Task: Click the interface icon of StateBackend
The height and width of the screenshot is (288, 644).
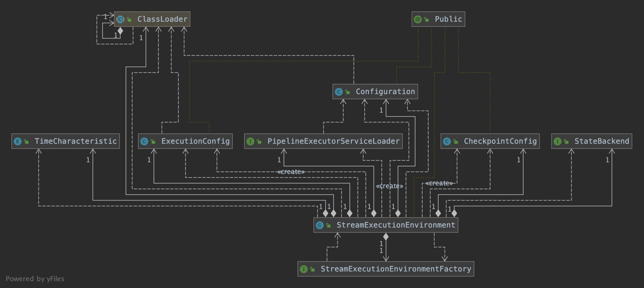Action: 558,141
